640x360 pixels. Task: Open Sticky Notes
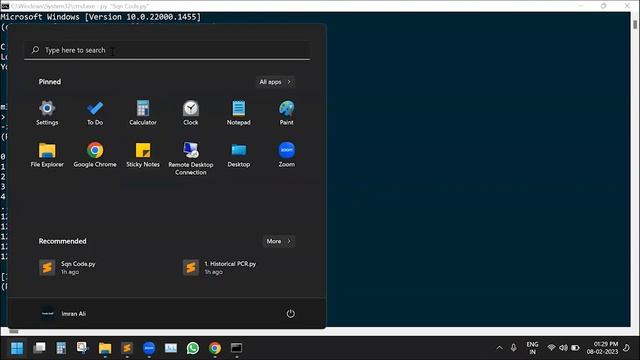(x=142, y=155)
